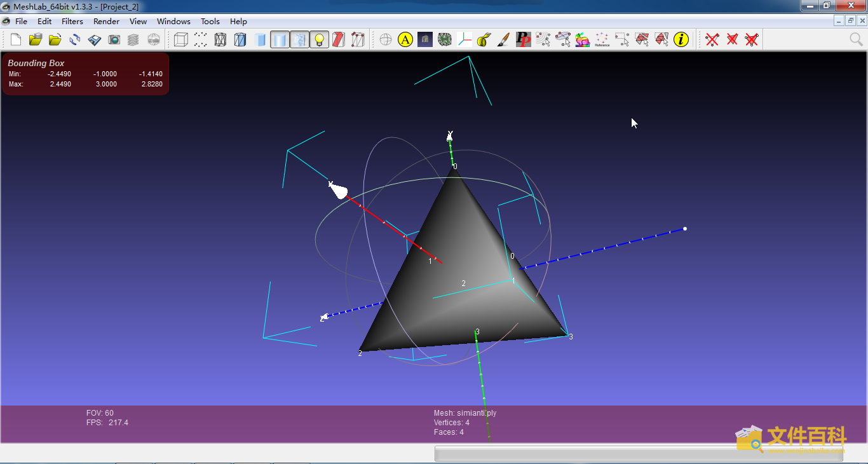Viewport: 868px width, 464px height.
Task: Click the 'FOV: 60' readout
Action: click(x=100, y=413)
